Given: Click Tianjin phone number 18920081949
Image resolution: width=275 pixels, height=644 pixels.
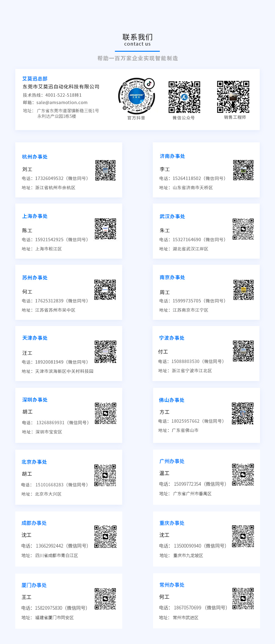Looking at the screenshot, I should [x=50, y=362].
